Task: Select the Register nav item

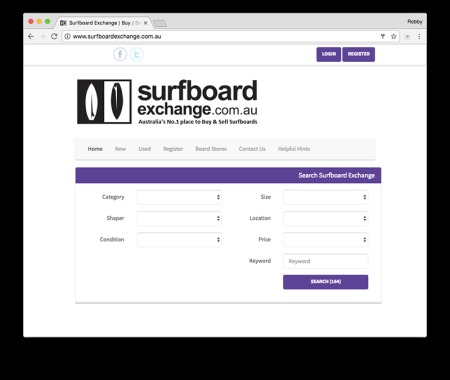Action: tap(173, 149)
